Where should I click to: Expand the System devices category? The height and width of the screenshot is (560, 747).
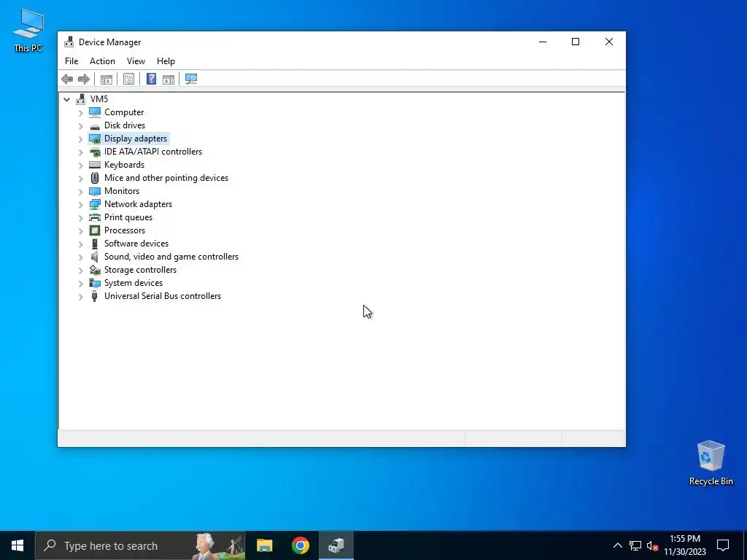(x=80, y=284)
